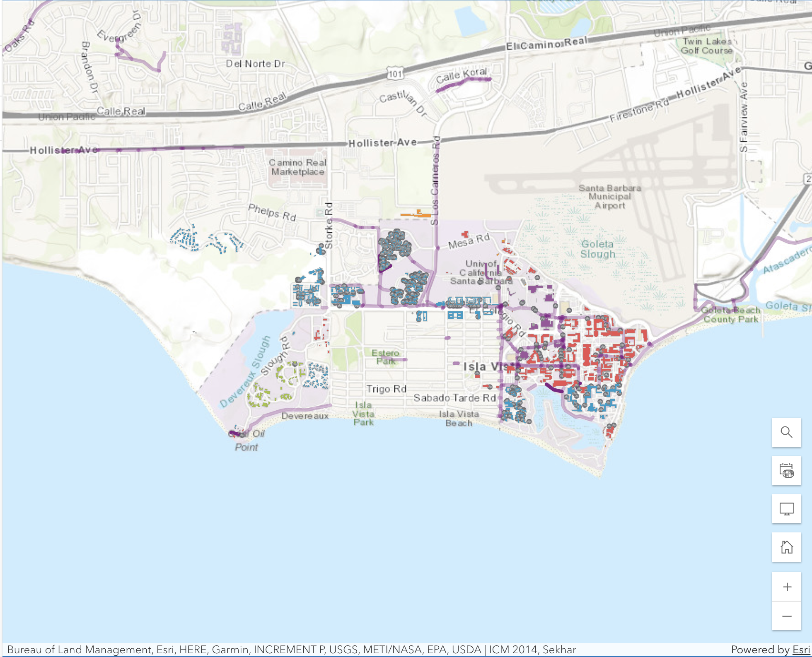Open the map search tool

(x=786, y=432)
